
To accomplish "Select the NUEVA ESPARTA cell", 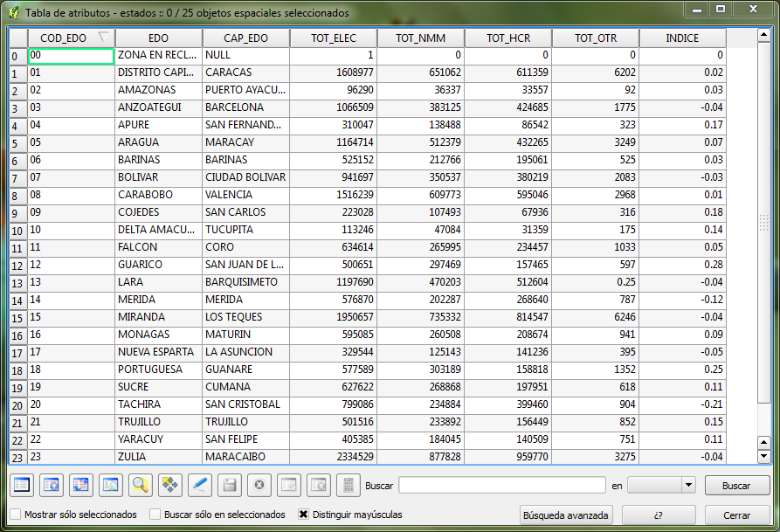I will (159, 352).
